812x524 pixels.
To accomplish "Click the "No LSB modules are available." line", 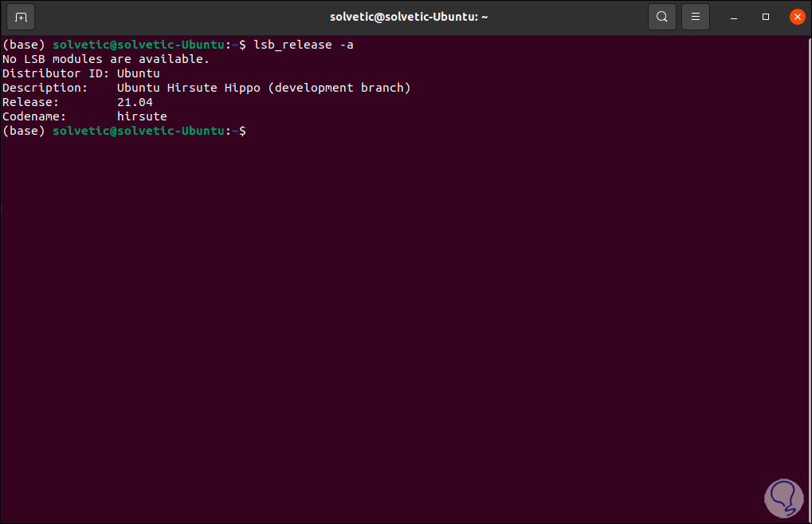I will (106, 59).
